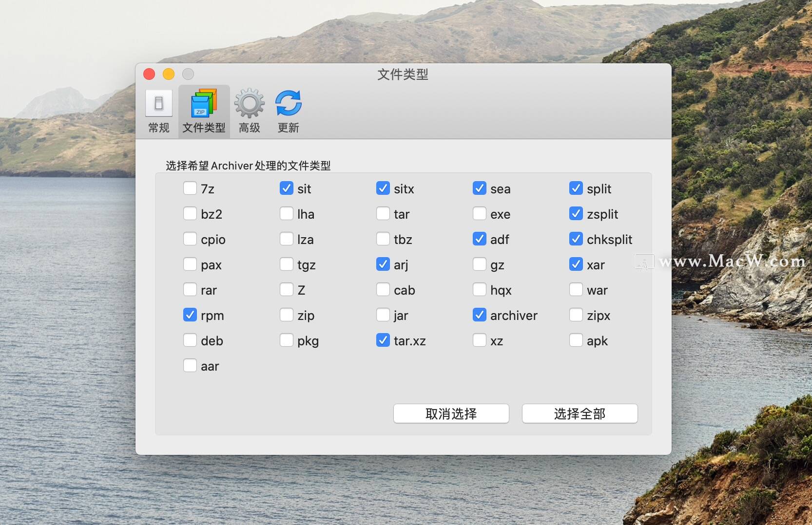The height and width of the screenshot is (525, 812).
Task: Enable the war checkbox
Action: (576, 289)
